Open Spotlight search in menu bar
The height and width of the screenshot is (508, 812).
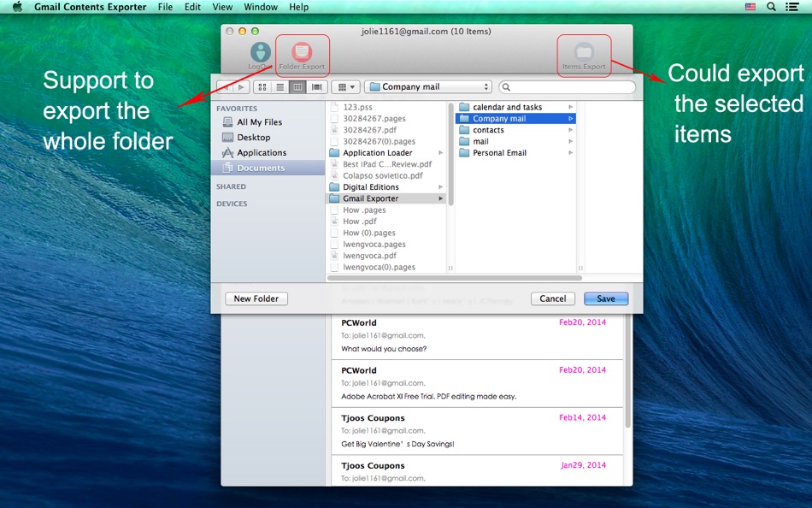tap(771, 7)
